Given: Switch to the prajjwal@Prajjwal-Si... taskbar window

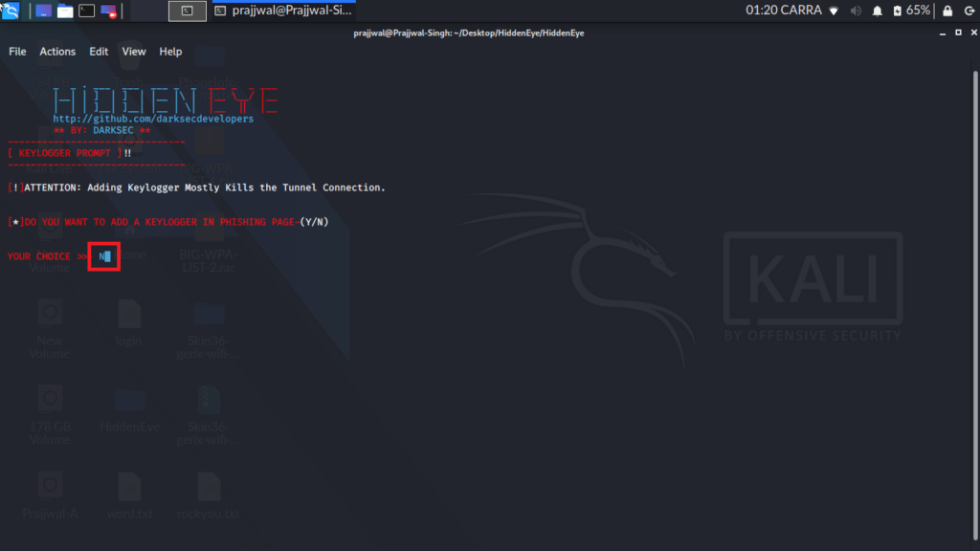Looking at the screenshot, I should pos(283,11).
